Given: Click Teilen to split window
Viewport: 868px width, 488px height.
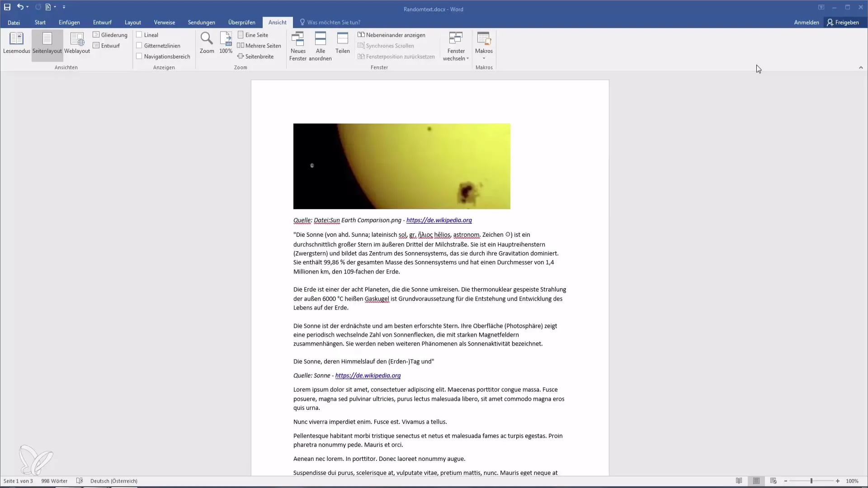Looking at the screenshot, I should [x=343, y=43].
